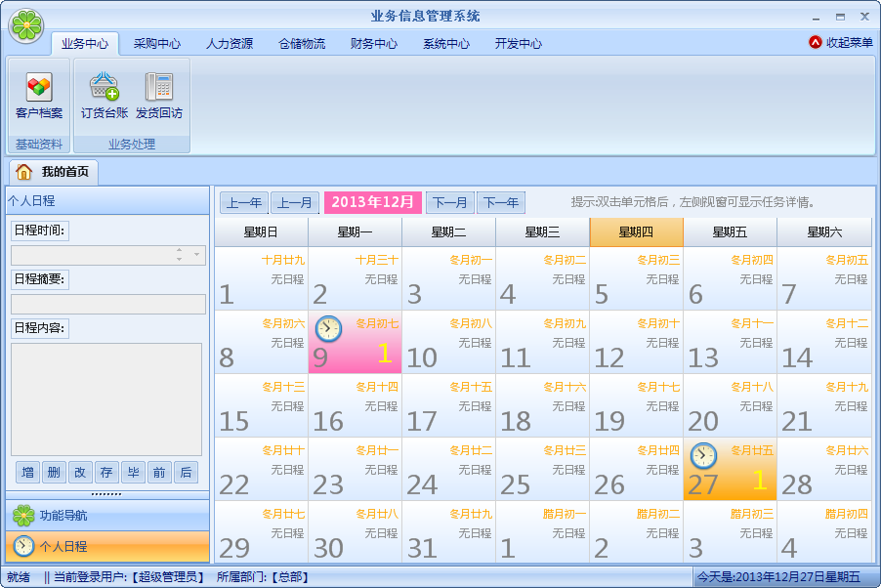Select the 我的首页 home page tab
The height and width of the screenshot is (588, 881).
pos(55,172)
